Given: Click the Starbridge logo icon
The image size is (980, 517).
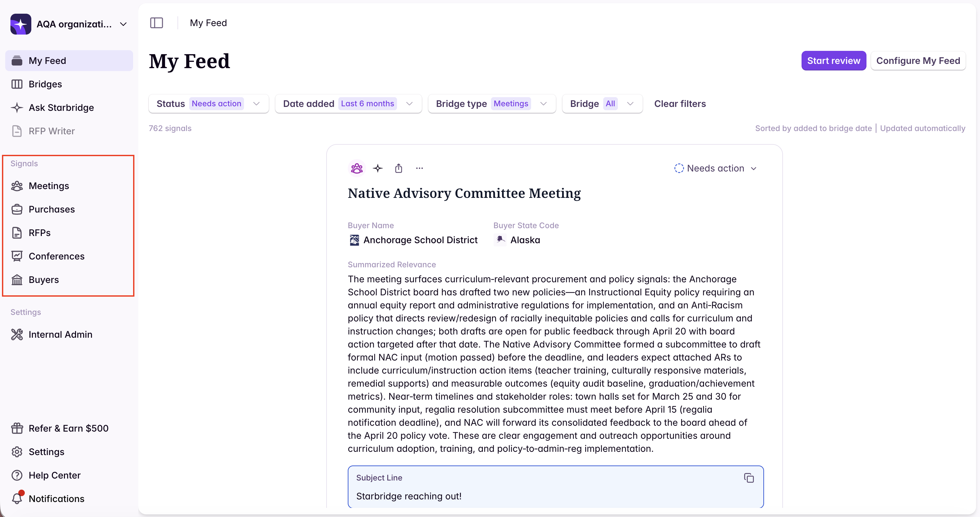Looking at the screenshot, I should click(21, 24).
